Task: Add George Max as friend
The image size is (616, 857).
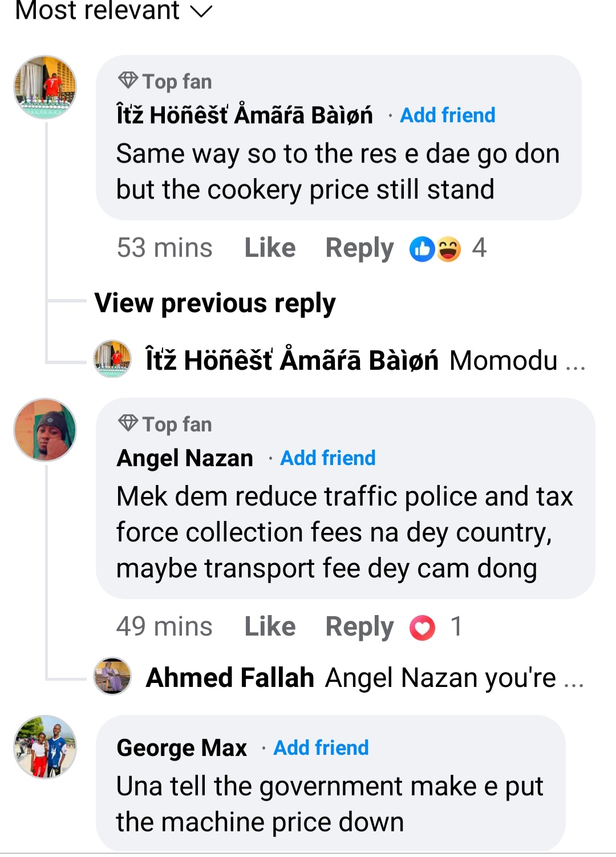Action: coord(321,747)
